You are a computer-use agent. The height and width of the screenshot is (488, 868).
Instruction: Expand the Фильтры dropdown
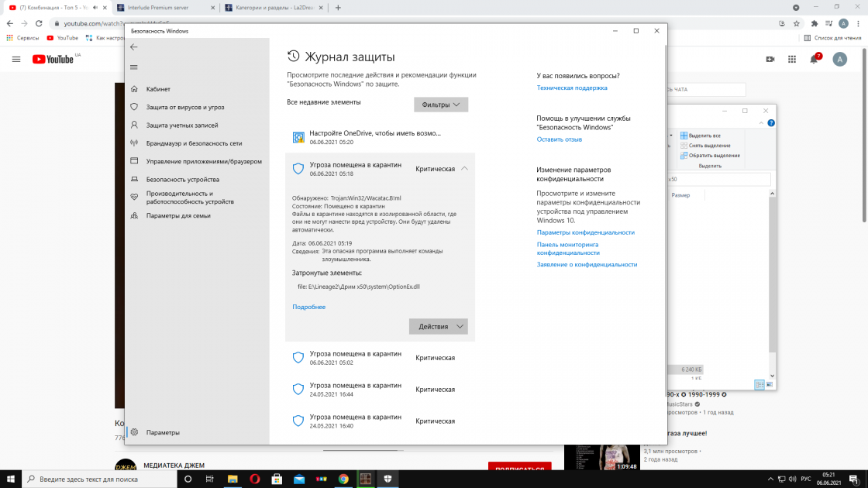coord(440,105)
